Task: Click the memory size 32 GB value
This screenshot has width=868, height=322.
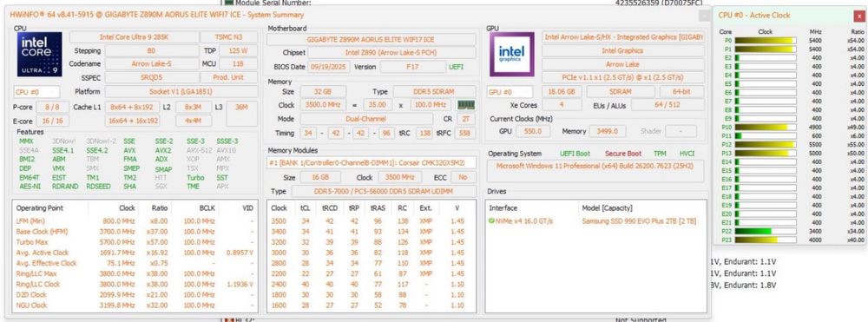Action: pos(323,91)
